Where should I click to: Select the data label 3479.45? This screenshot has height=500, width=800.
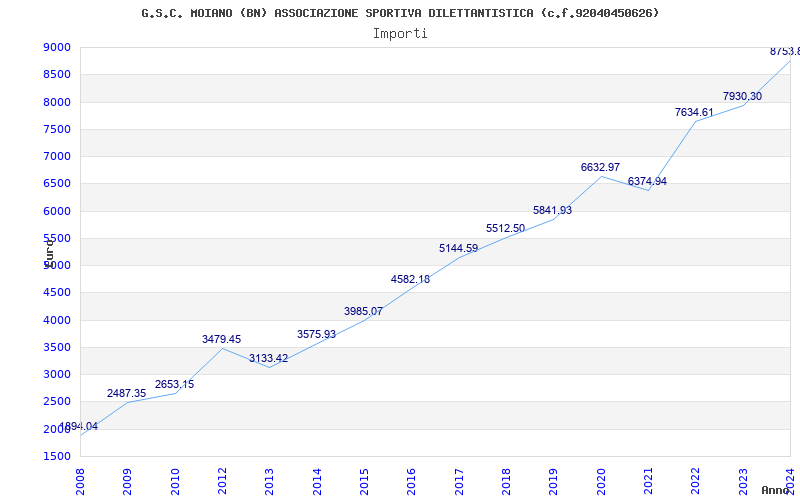tap(221, 339)
